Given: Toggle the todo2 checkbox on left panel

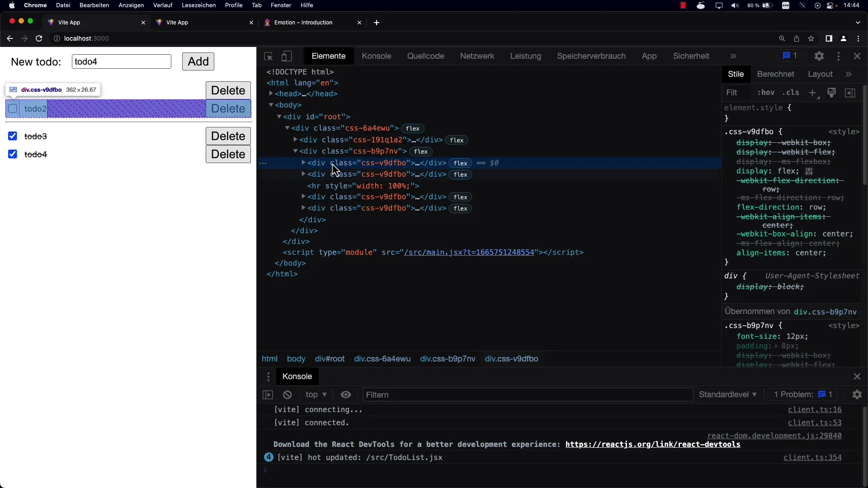Looking at the screenshot, I should 13,108.
